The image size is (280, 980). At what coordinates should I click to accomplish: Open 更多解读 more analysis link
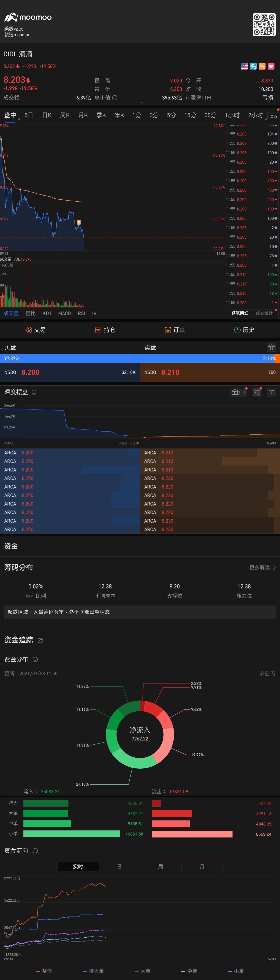pyautogui.click(x=263, y=567)
